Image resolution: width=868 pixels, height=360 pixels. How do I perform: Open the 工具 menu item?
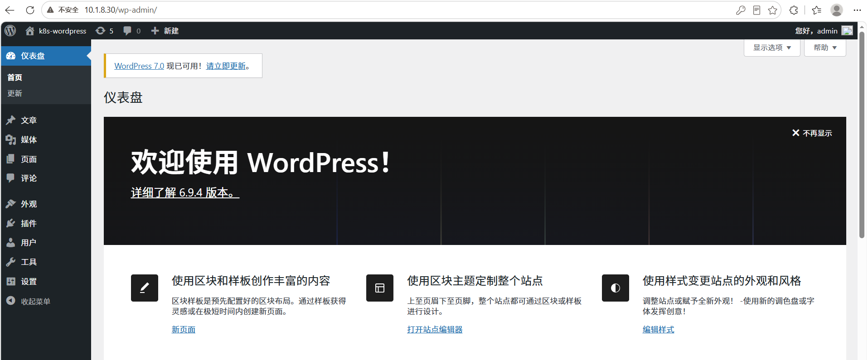pyautogui.click(x=46, y=262)
